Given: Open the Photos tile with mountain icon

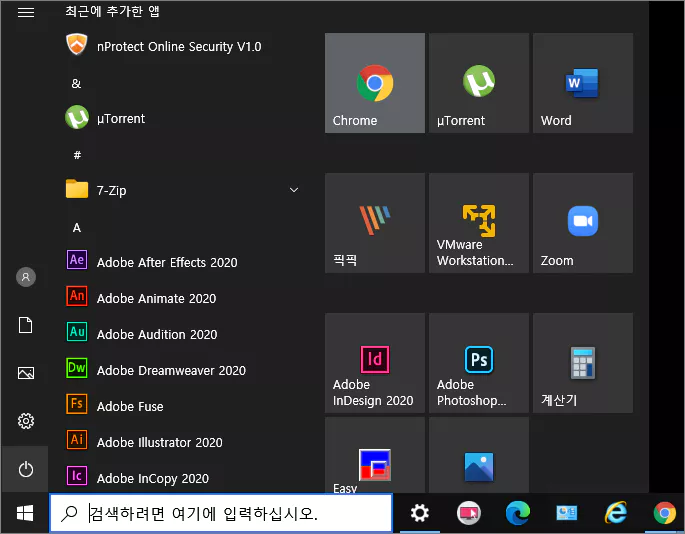Looking at the screenshot, I should [x=479, y=455].
